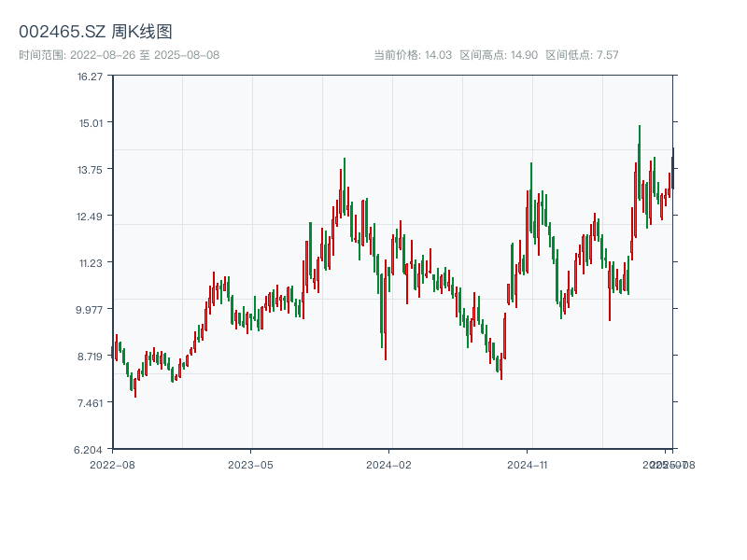
Task: Click the 9.977 y-axis label
Action: pyautogui.click(x=90, y=310)
